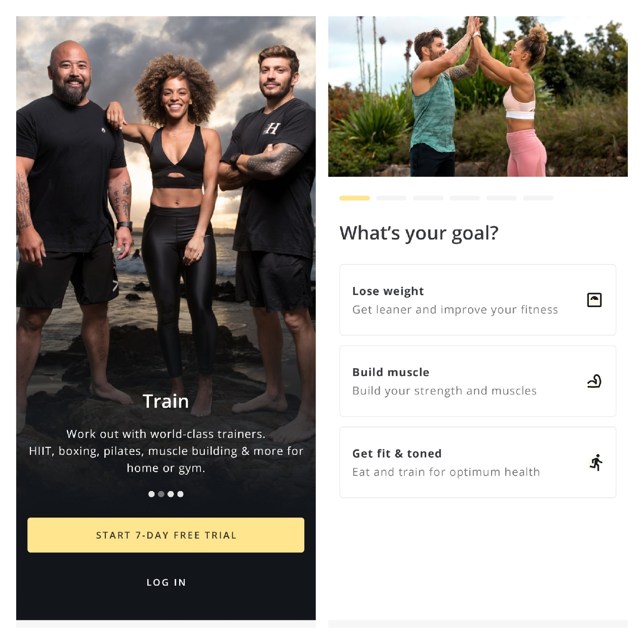This screenshot has width=644, height=644.
Task: Click the second progress step segment
Action: pos(391,198)
